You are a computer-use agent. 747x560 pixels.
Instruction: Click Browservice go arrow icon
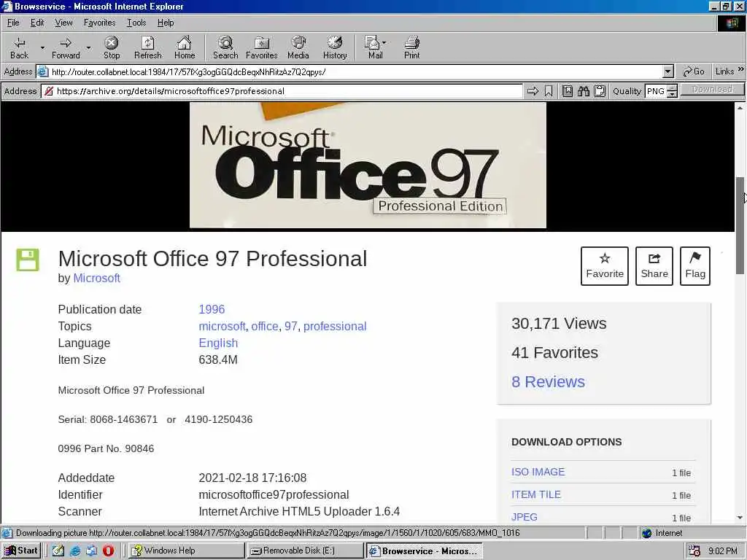[533, 91]
